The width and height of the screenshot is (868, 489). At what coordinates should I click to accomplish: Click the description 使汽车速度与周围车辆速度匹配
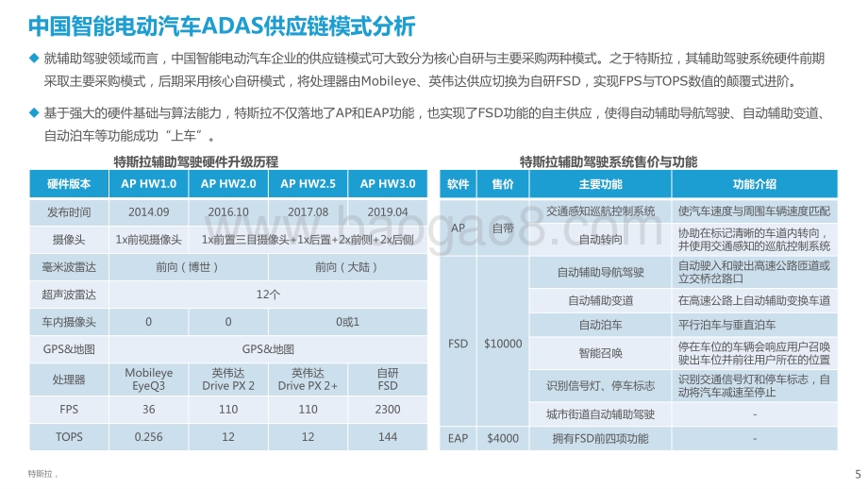754,211
